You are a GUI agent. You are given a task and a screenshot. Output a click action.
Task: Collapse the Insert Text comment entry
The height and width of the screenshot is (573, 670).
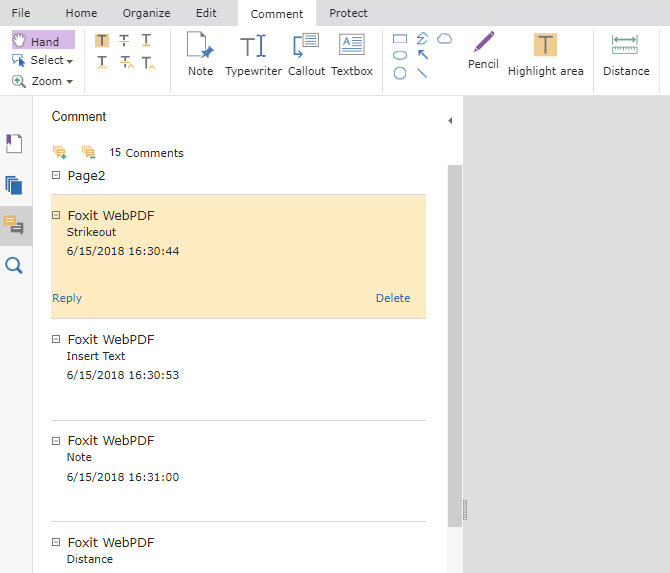56,339
